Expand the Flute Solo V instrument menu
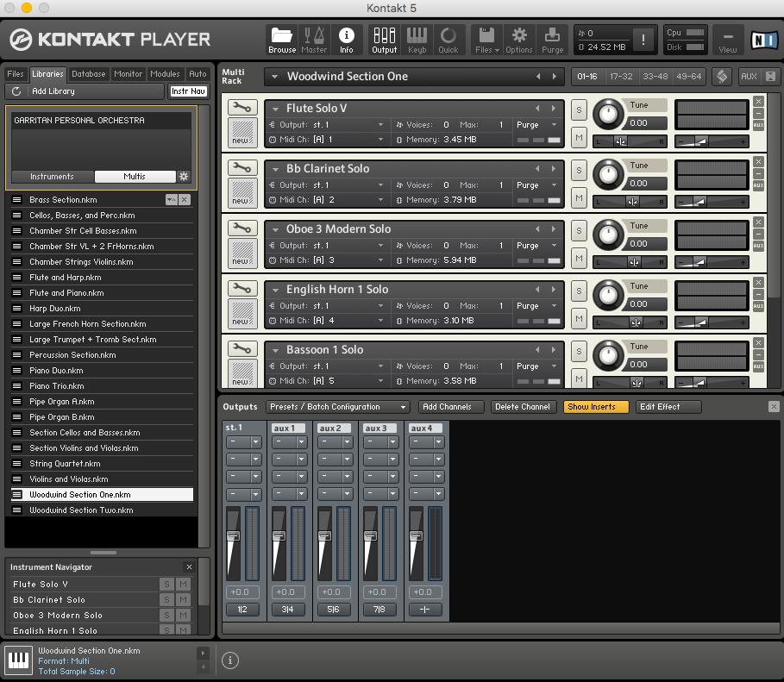Image resolution: width=784 pixels, height=682 pixels. (x=275, y=109)
